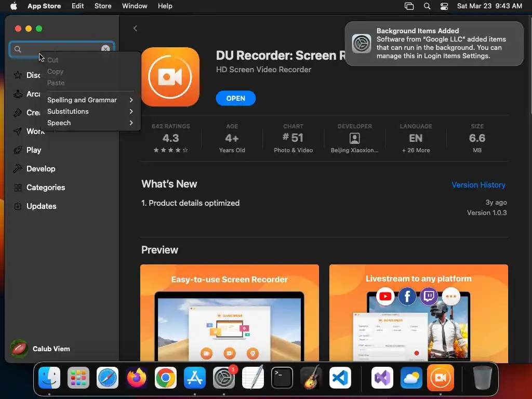This screenshot has height=399, width=532.
Task: Click the 6.6 MB size info
Action: pos(477,138)
